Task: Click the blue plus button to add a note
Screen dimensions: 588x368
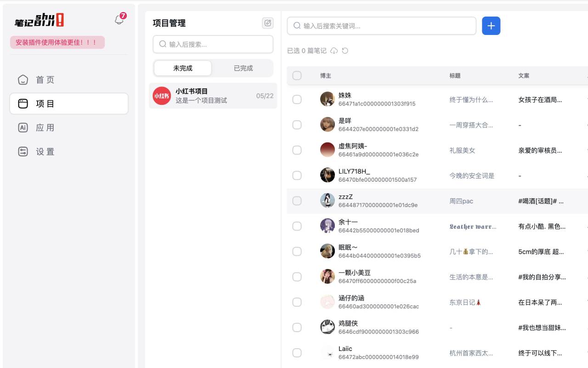Action: tap(491, 26)
